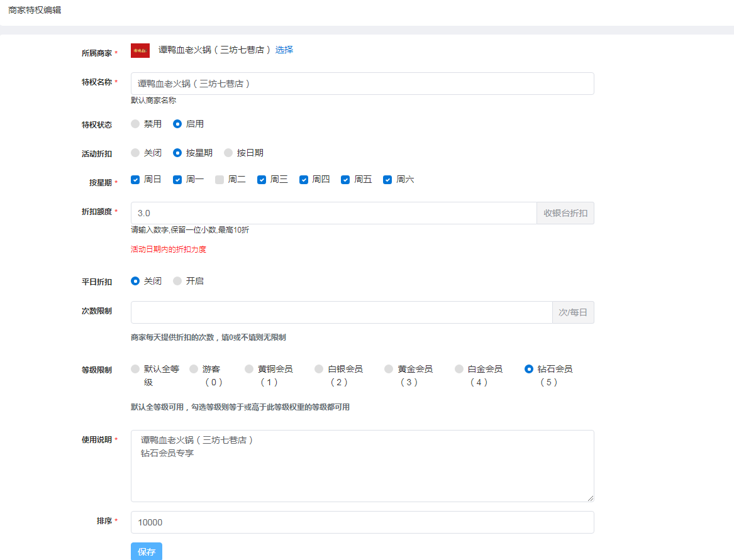The image size is (734, 560).
Task: Set 平日折扣 to 开启
Action: click(177, 281)
